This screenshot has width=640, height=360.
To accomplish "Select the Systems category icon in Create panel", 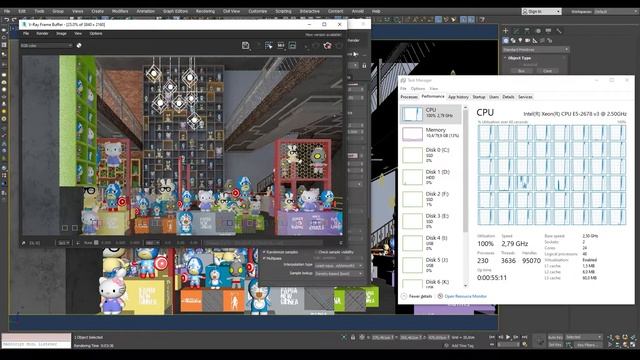I will (x=550, y=40).
